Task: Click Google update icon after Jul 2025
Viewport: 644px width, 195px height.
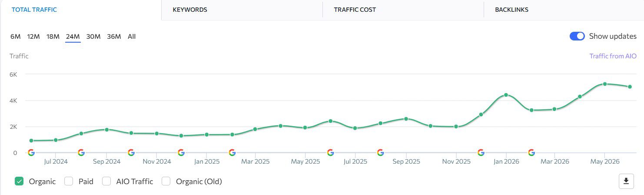Action: point(380,152)
